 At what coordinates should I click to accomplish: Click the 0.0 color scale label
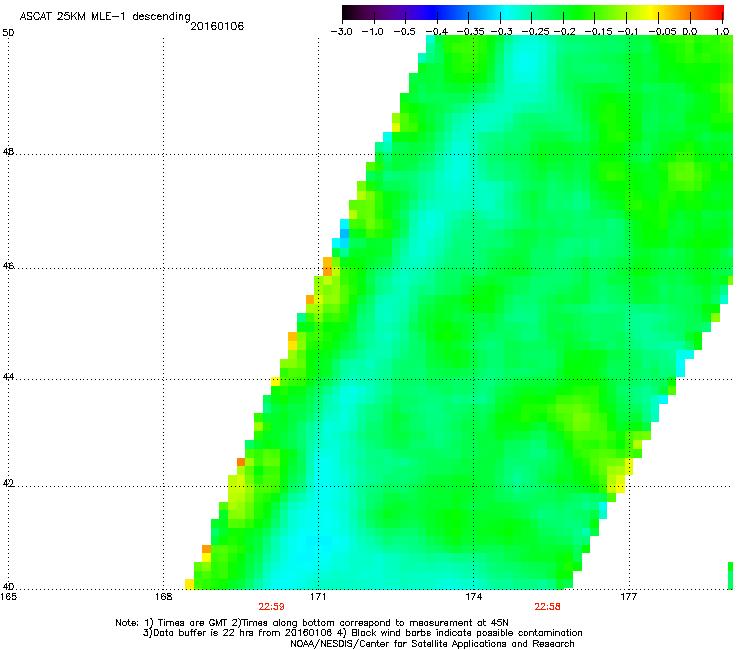(x=690, y=32)
